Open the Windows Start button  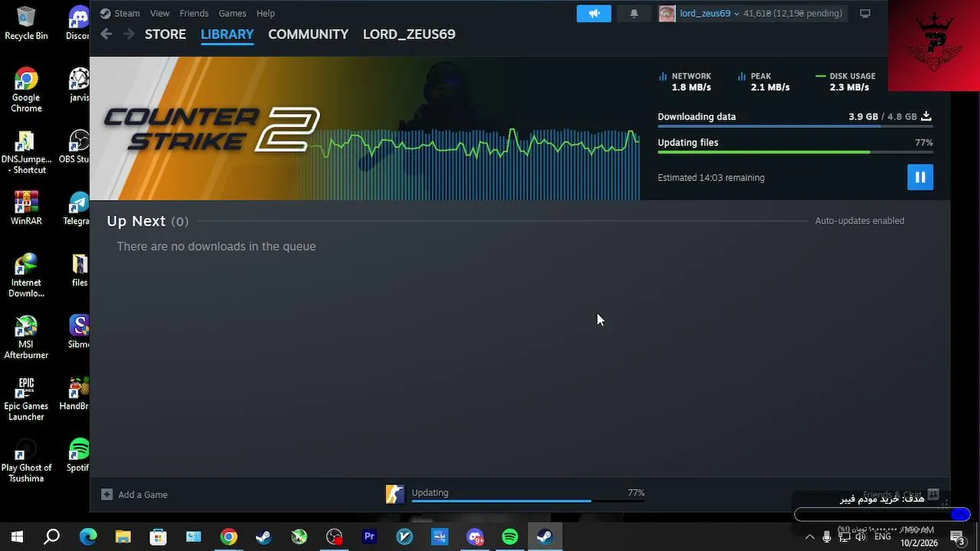17,537
